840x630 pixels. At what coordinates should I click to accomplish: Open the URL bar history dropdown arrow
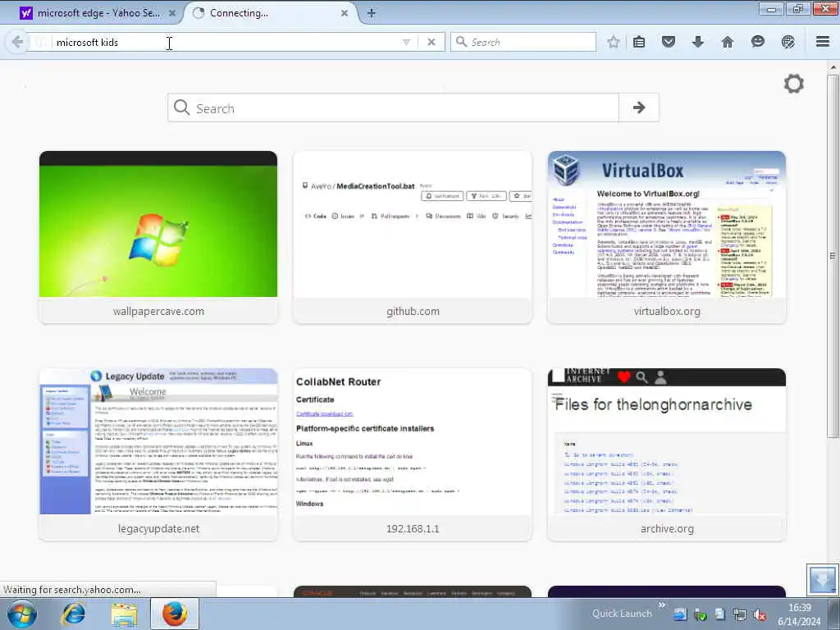click(406, 42)
